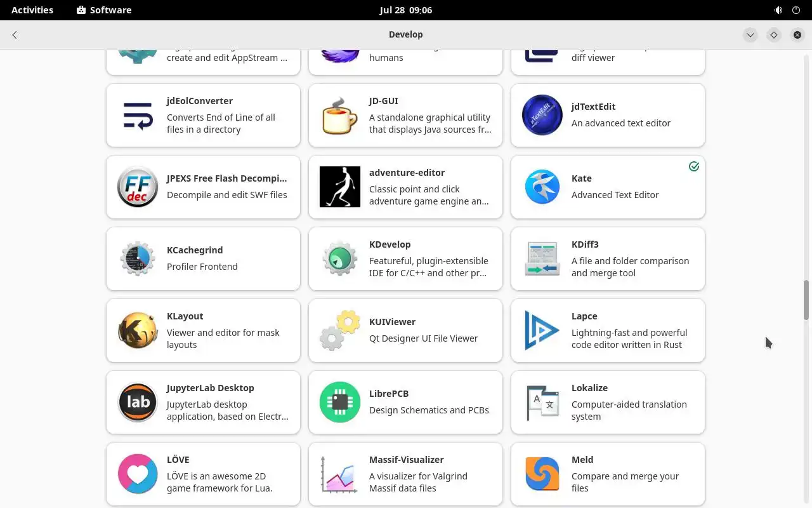This screenshot has height=508, width=812.
Task: Click 'Compare and merge your files' text
Action: (625, 482)
